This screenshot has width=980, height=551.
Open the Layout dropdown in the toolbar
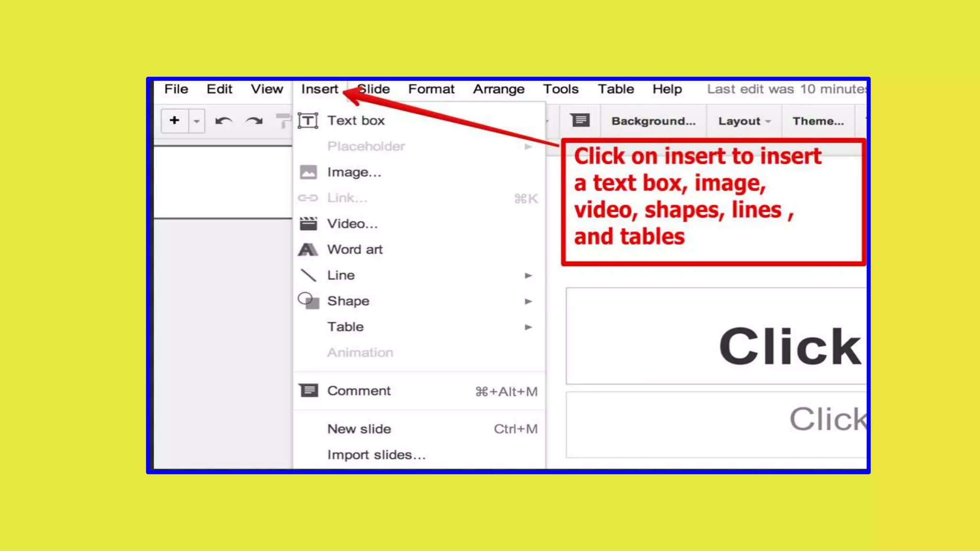tap(744, 121)
